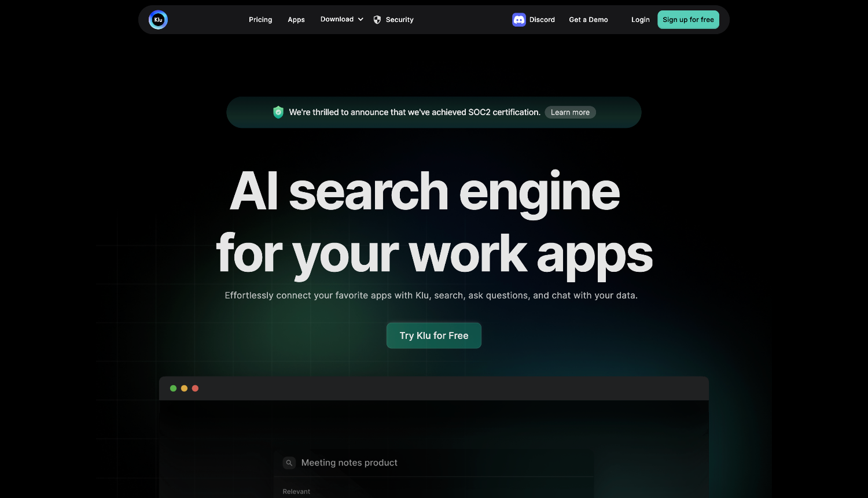
Task: Go to the Apps page
Action: pos(296,20)
